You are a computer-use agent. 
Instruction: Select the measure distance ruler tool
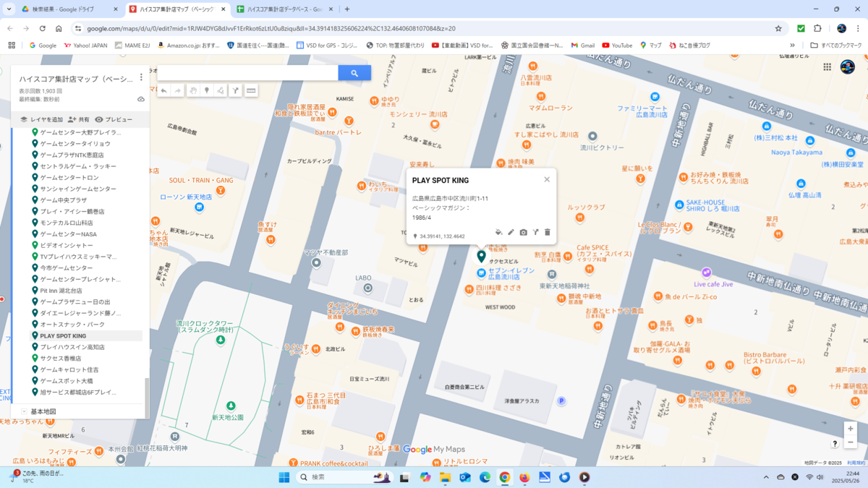coord(251,91)
